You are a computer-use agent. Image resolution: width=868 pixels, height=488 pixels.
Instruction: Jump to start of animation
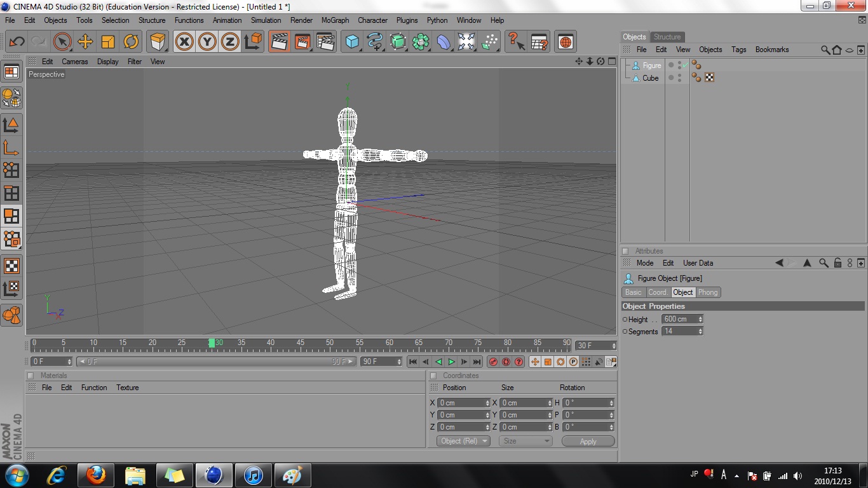tap(413, 362)
